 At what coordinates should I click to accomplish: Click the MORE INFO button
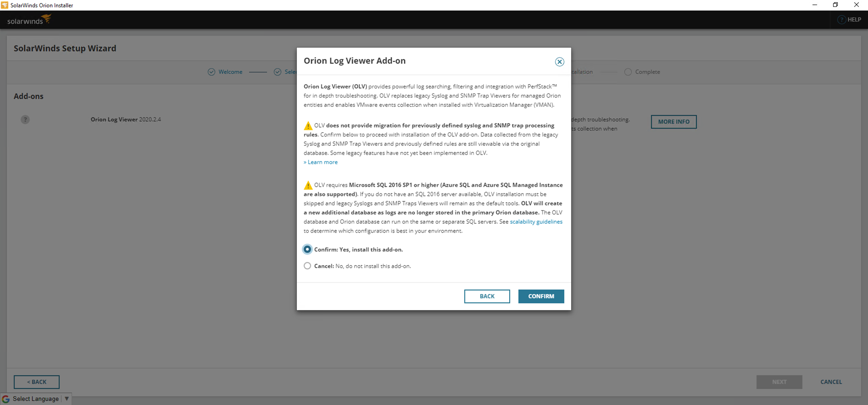point(673,122)
